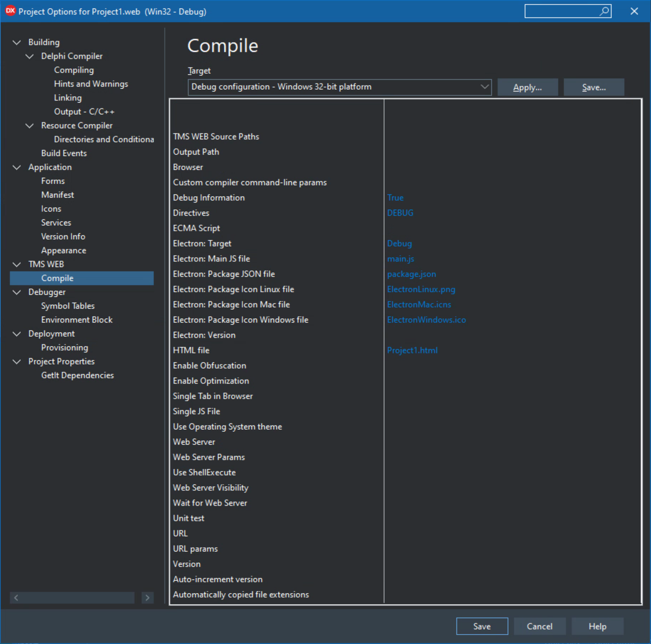This screenshot has width=651, height=644.
Task: Click the bottom Save button
Action: (482, 626)
